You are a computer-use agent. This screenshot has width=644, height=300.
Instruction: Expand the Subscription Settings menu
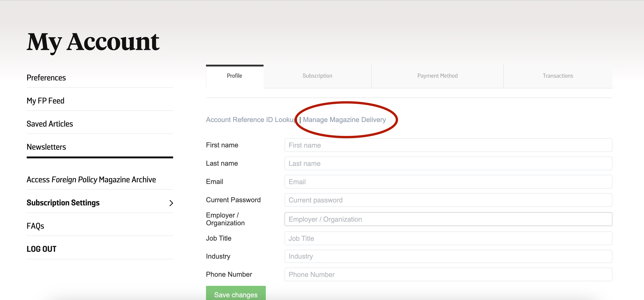(63, 203)
